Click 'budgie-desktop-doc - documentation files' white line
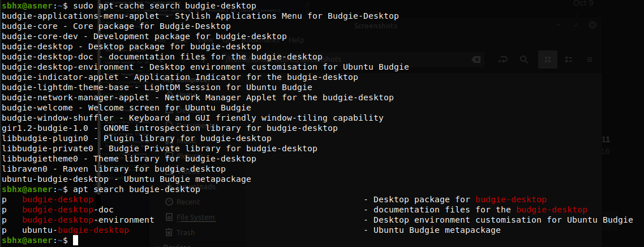The width and height of the screenshot is (644, 247). click(162, 57)
